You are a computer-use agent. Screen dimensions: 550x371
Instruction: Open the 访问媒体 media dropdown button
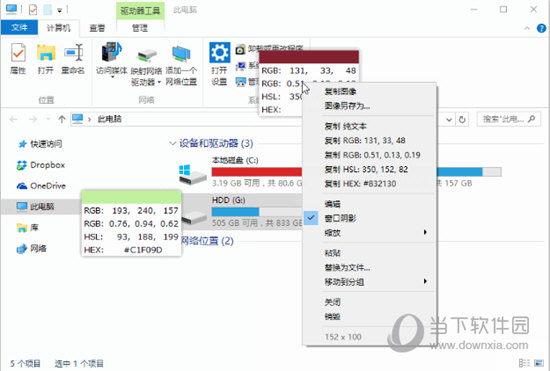pos(112,59)
